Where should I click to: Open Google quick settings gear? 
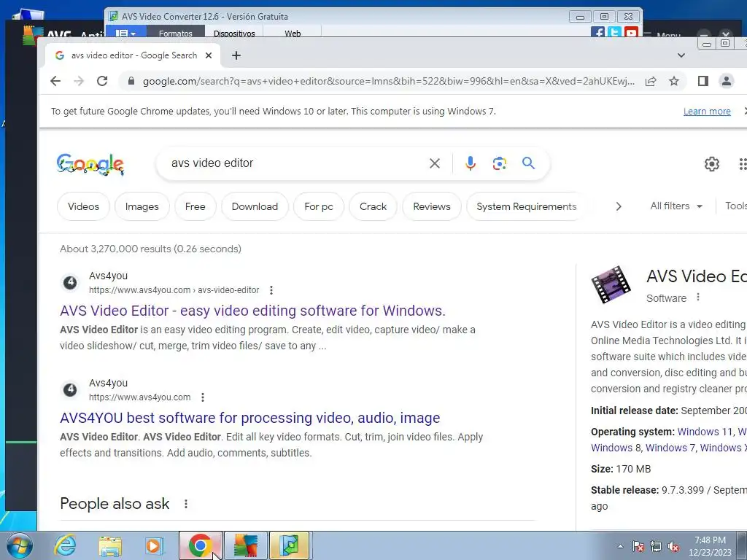coord(712,164)
